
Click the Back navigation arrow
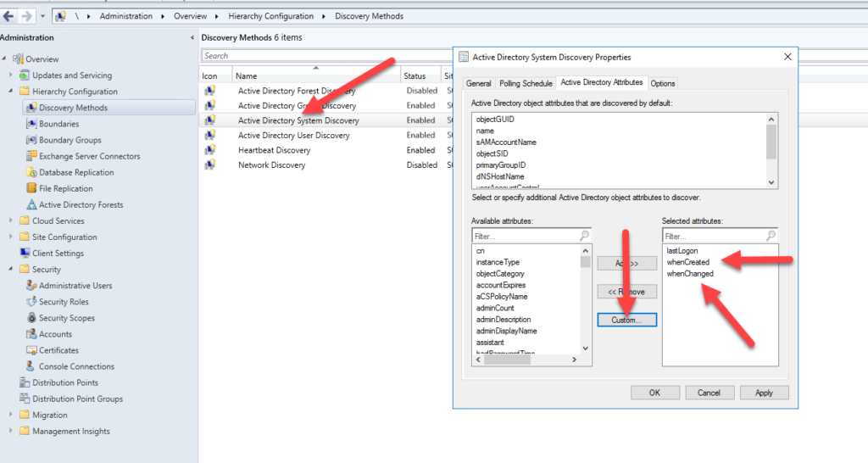[8, 16]
